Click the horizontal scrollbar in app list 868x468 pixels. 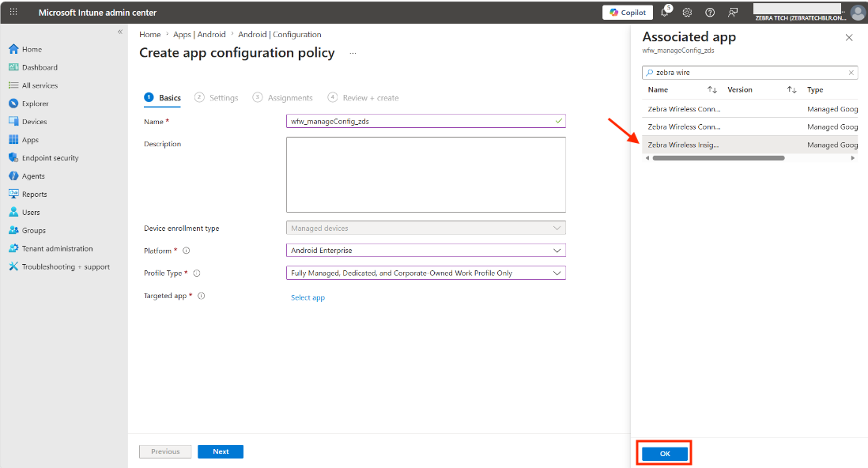click(x=719, y=158)
